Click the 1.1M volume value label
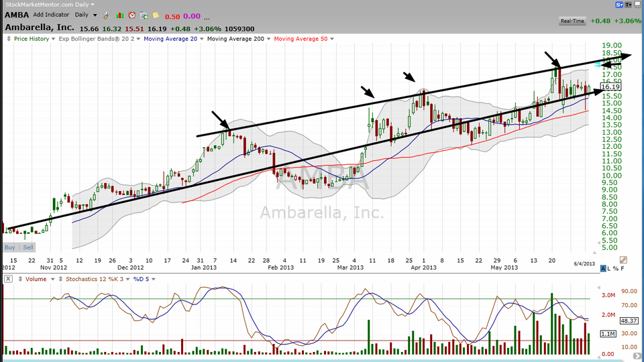The image size is (644, 362). coord(608,334)
